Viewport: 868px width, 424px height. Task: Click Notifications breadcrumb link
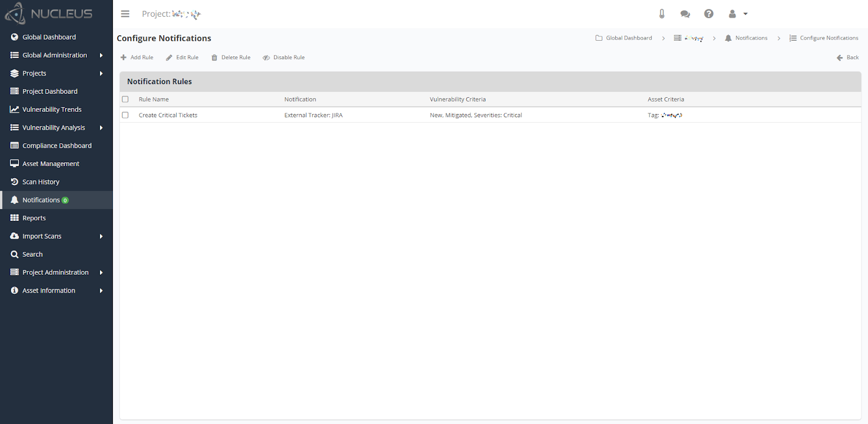pyautogui.click(x=751, y=38)
